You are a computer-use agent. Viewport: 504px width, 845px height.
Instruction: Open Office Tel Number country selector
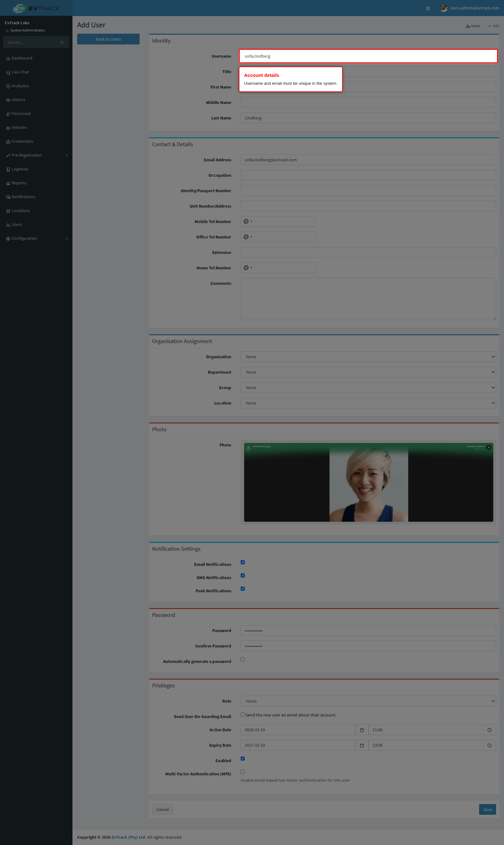click(x=248, y=237)
